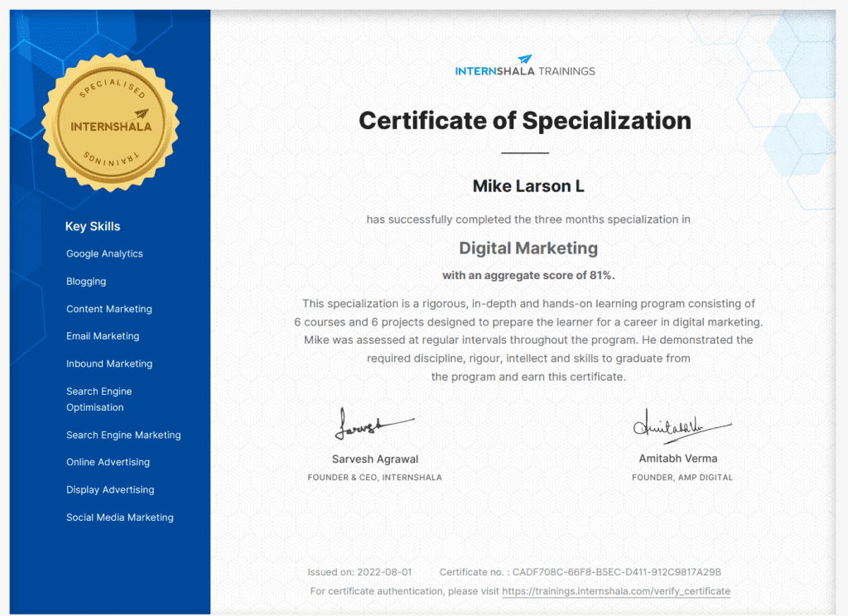The image size is (848, 616).
Task: Click the gold Internshala badge seal
Action: coord(111,123)
